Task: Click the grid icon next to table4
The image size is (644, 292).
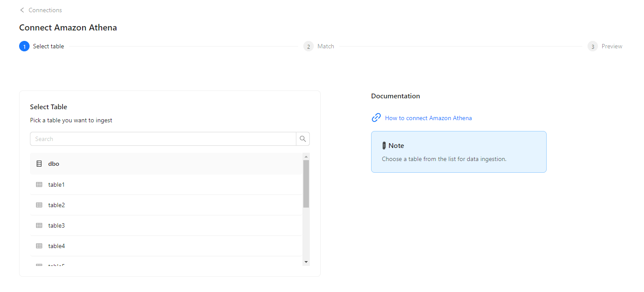Action: (39, 246)
